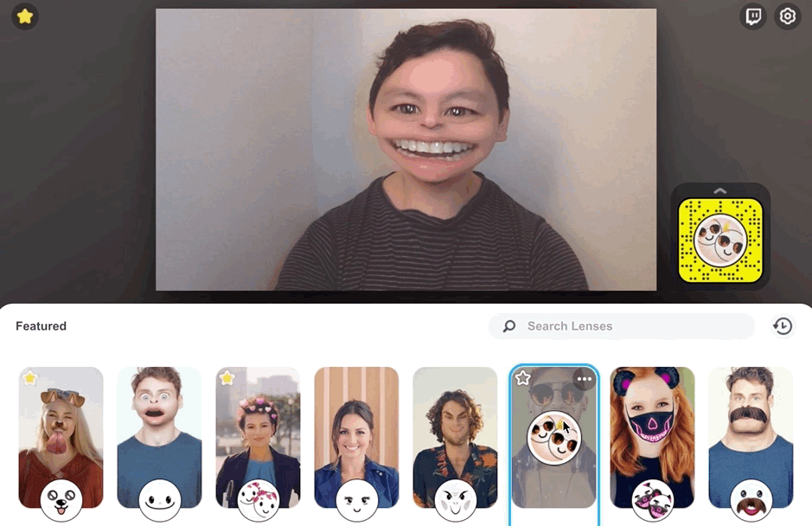Open the settings gear
812x526 pixels.
point(787,16)
